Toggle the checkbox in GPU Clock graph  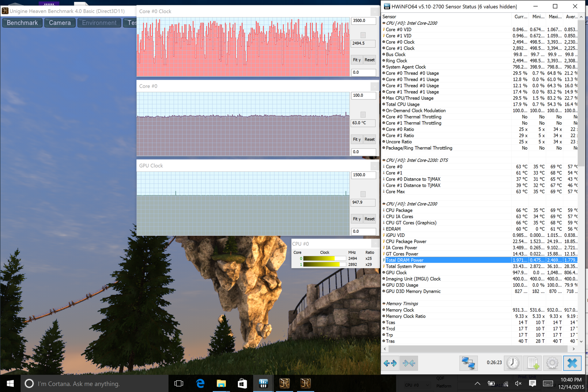[x=363, y=194]
